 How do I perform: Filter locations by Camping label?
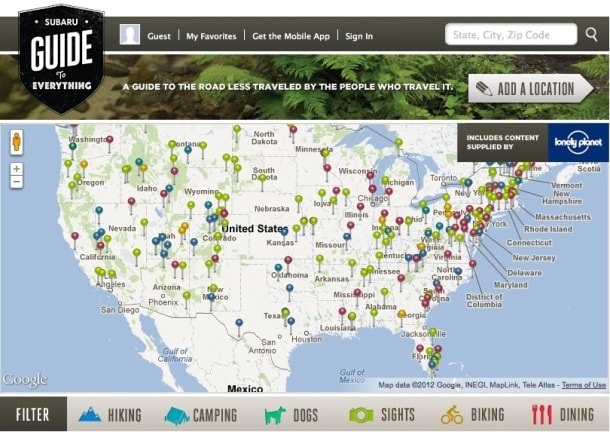click(x=215, y=415)
